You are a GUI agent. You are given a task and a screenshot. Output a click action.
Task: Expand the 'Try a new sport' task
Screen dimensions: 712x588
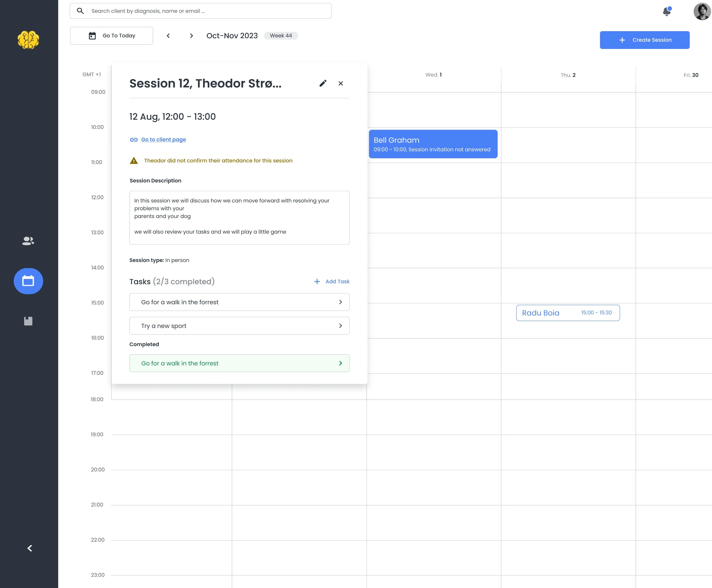click(239, 326)
